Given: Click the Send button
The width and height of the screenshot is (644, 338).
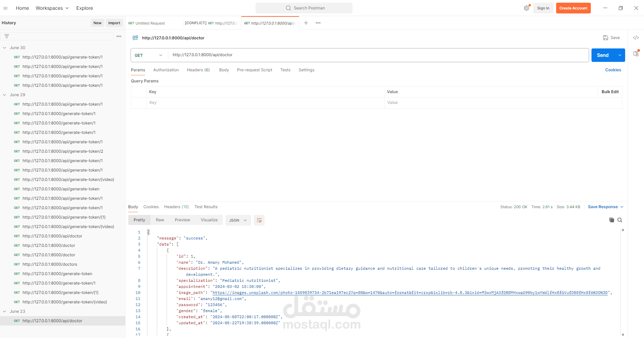Looking at the screenshot, I should 603,55.
